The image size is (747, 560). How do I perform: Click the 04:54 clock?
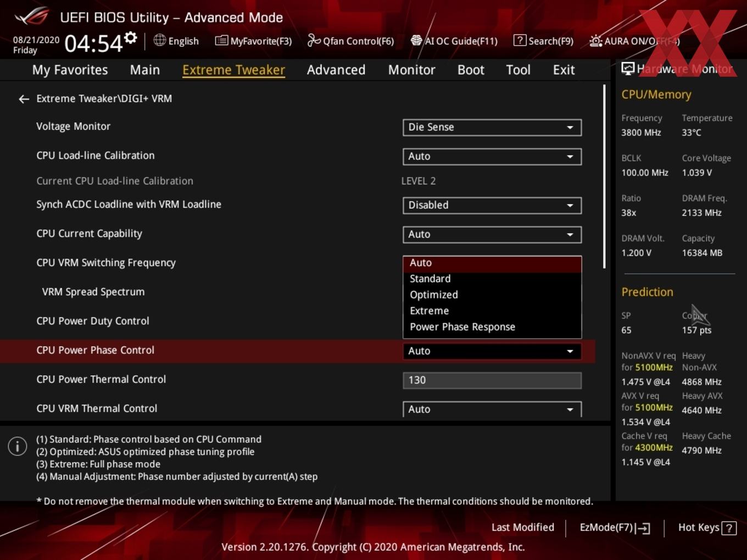coord(93,43)
